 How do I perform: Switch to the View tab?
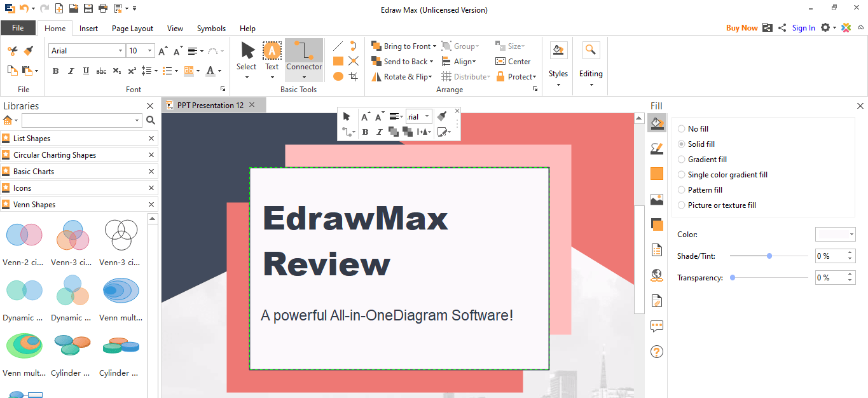click(175, 29)
